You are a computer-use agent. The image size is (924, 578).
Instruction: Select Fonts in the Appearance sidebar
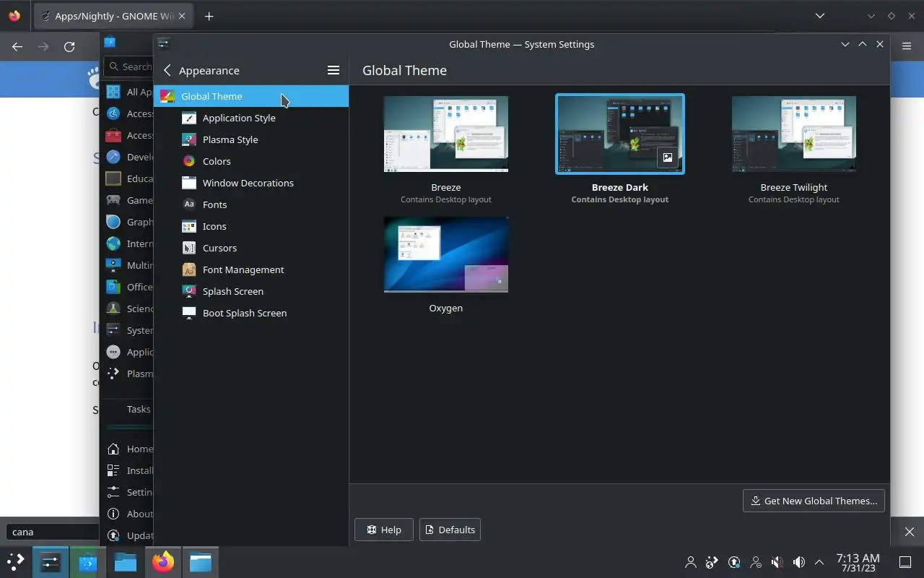[x=250, y=204]
